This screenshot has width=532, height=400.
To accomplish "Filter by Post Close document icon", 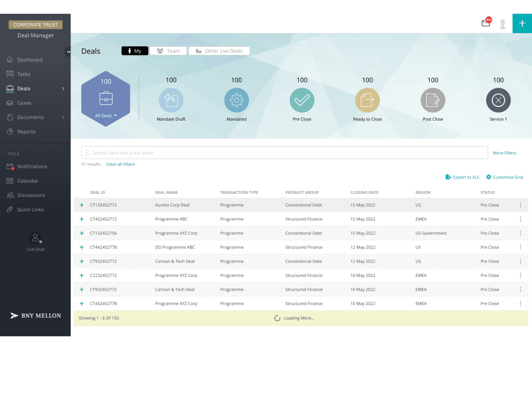I will coord(433,100).
